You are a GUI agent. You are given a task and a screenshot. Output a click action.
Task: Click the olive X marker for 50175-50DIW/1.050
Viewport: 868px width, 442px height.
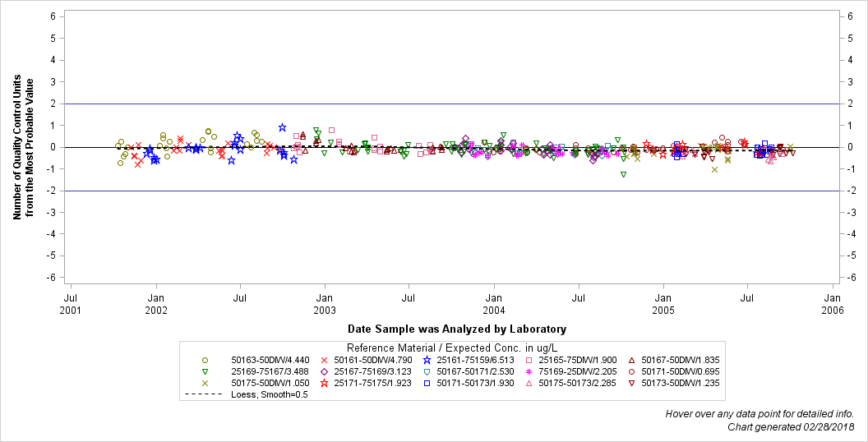(x=205, y=383)
